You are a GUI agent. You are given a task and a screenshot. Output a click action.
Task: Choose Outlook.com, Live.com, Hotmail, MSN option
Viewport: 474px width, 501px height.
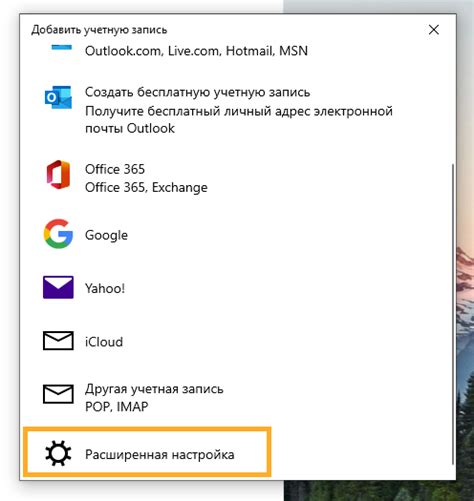click(x=196, y=51)
